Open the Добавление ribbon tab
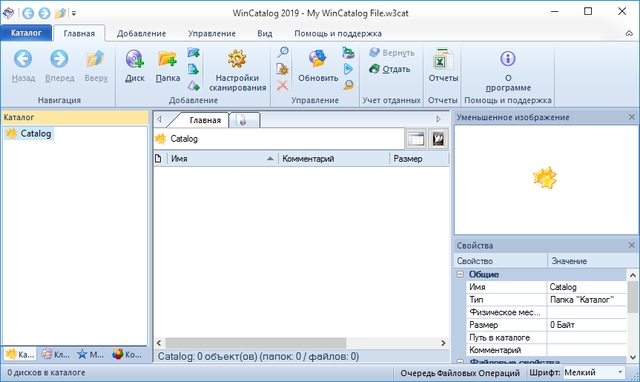This screenshot has width=640, height=382. coord(141,33)
